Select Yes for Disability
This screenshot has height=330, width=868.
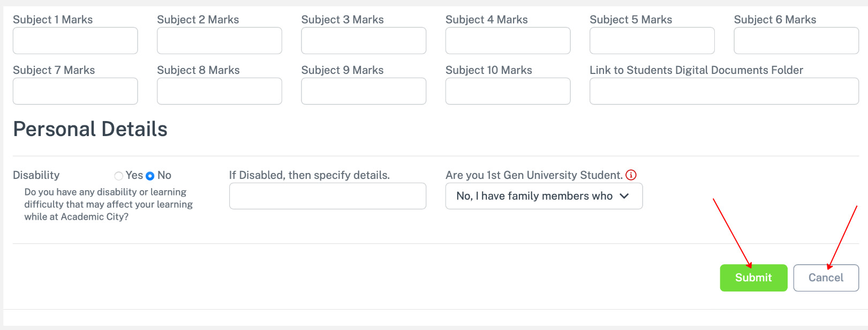pos(119,176)
